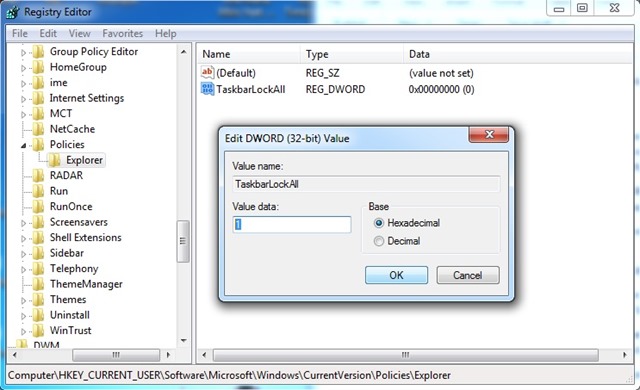Click the Internet Settings folder icon
This screenshot has width=640, height=390.
coord(38,98)
